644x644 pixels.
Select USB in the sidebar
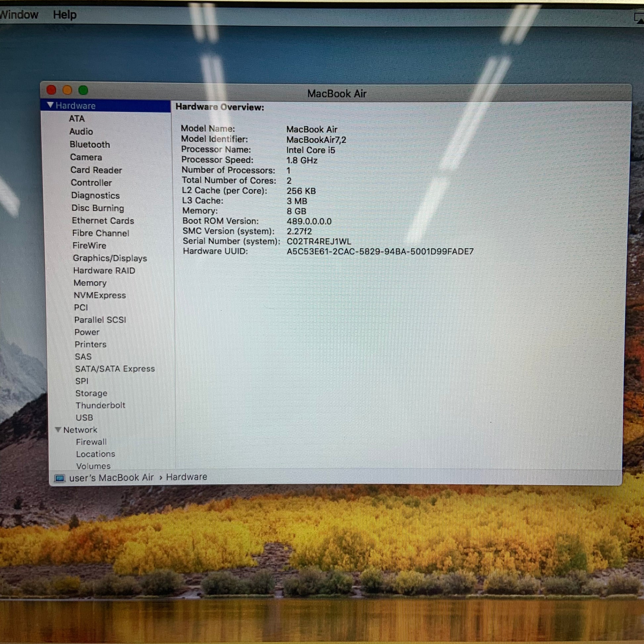(x=84, y=418)
